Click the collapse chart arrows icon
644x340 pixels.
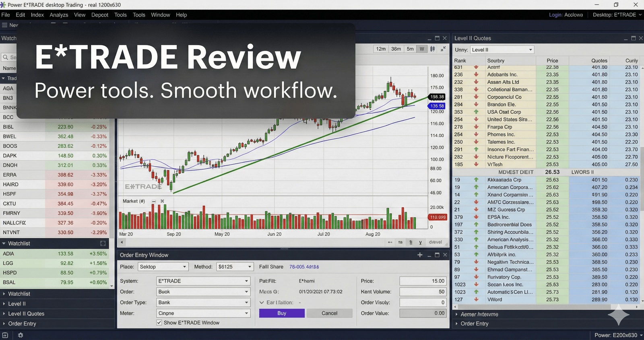point(443,49)
